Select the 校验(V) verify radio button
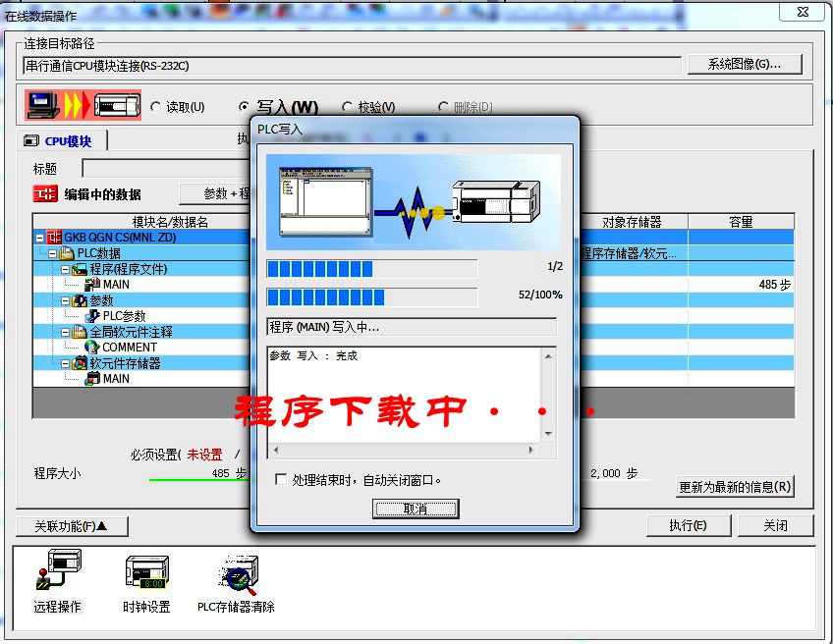This screenshot has height=644, width=833. tap(347, 107)
